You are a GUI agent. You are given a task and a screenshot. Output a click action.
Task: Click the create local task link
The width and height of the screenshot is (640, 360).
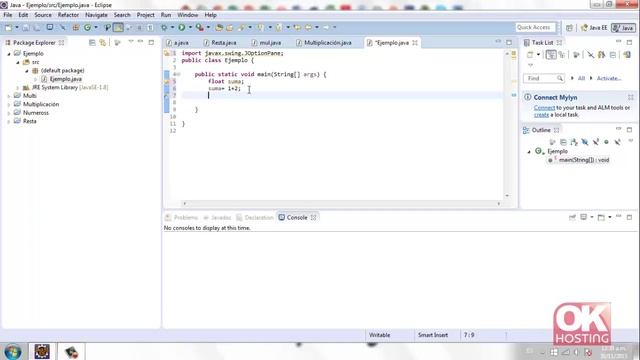point(541,115)
